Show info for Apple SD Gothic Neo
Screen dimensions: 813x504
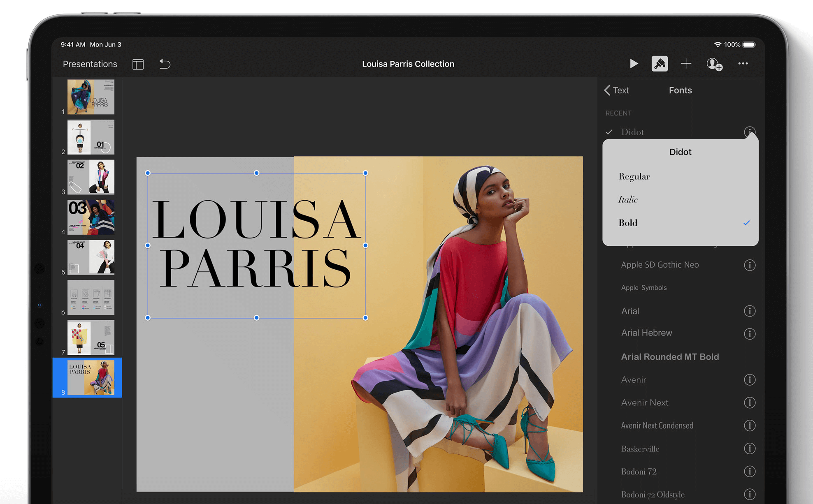tap(750, 265)
